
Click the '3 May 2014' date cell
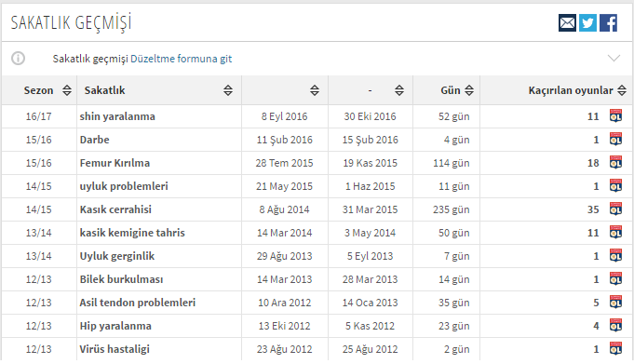pyautogui.click(x=370, y=233)
